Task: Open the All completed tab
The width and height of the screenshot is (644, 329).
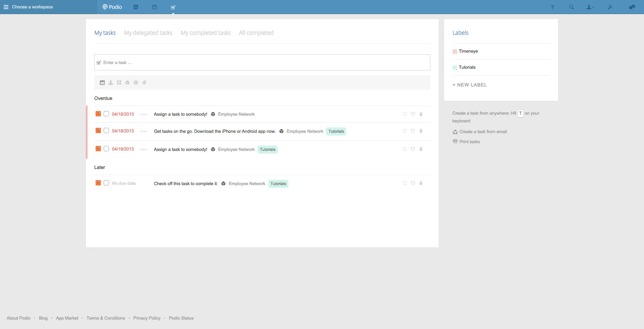Action: pos(256,33)
